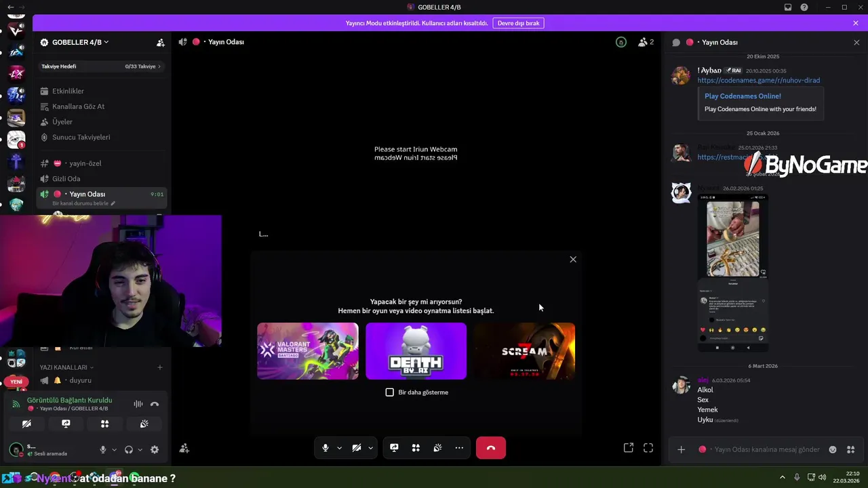Viewport: 868px width, 488px height.
Task: Pop out the call into a separate window
Action: [629, 447]
